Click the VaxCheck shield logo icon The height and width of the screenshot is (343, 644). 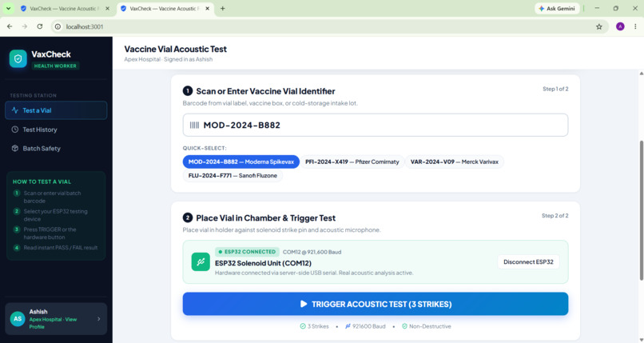18,59
